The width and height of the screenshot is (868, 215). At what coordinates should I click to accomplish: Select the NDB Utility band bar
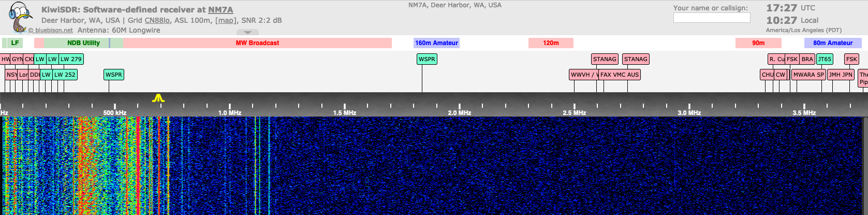tap(83, 43)
